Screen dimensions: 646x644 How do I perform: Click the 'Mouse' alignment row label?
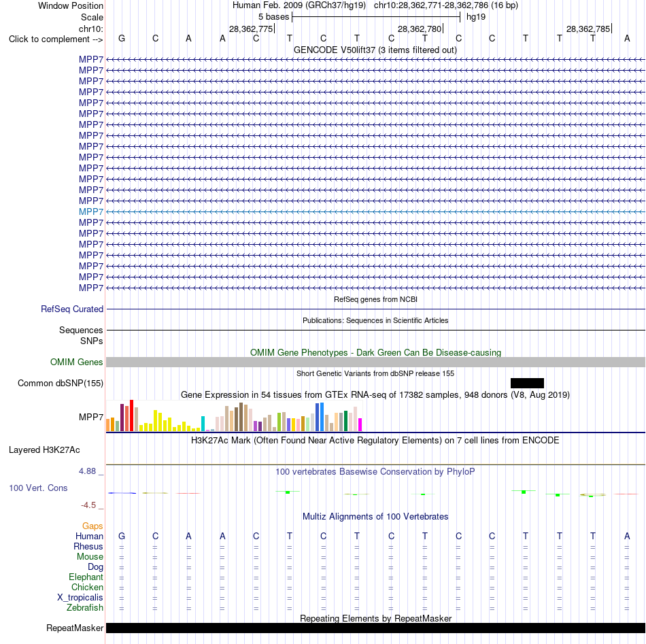pos(90,557)
